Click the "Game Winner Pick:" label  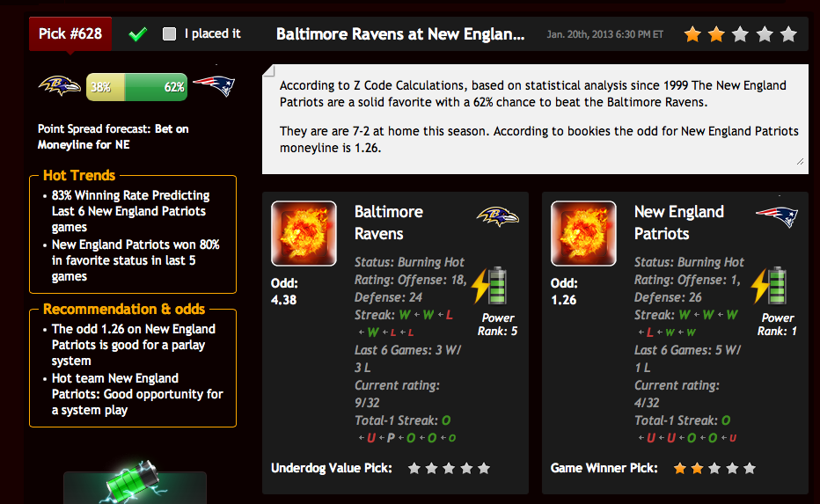point(604,468)
